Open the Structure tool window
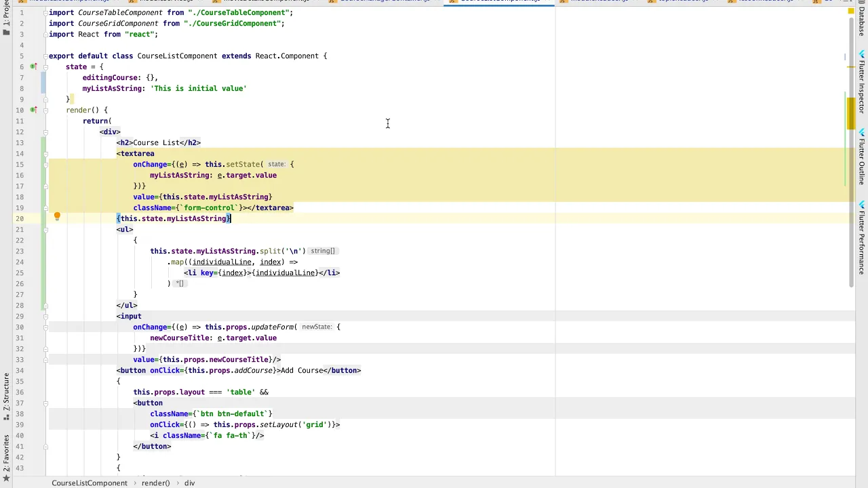Viewport: 868px width, 488px height. coord(6,397)
